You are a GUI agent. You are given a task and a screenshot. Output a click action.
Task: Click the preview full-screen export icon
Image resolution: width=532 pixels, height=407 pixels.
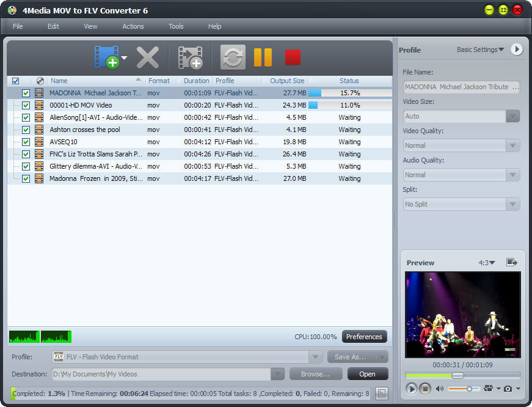click(x=511, y=262)
